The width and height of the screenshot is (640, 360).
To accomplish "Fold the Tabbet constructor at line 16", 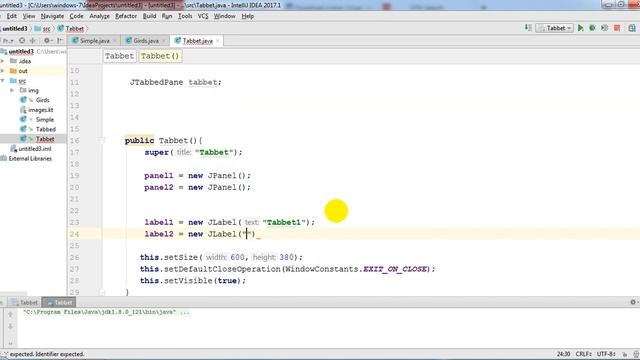I will pos(102,140).
